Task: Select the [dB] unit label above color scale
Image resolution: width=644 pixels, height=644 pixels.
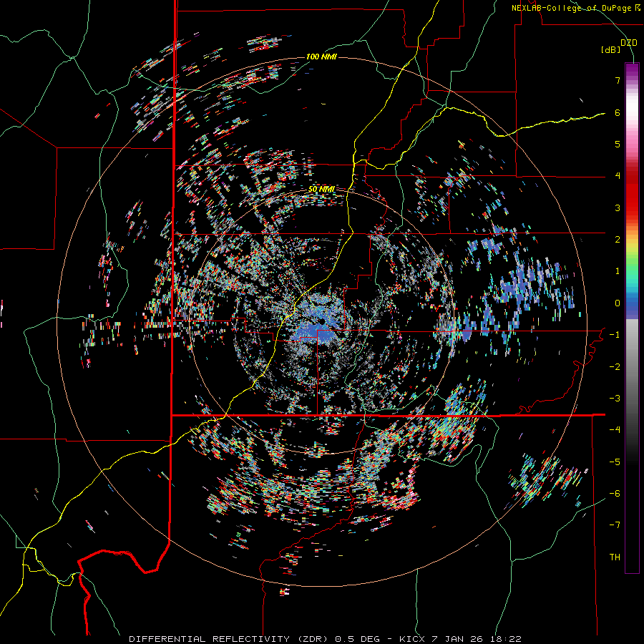Action: pos(611,49)
